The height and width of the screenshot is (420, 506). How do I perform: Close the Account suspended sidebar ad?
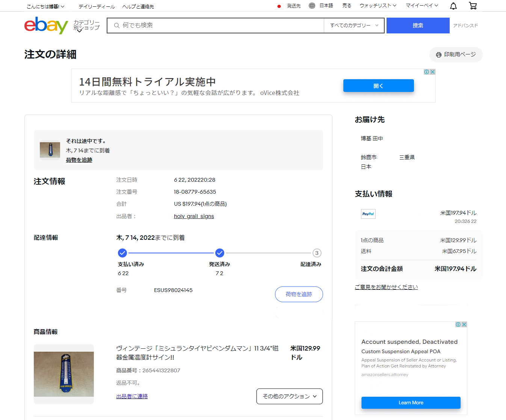(464, 325)
